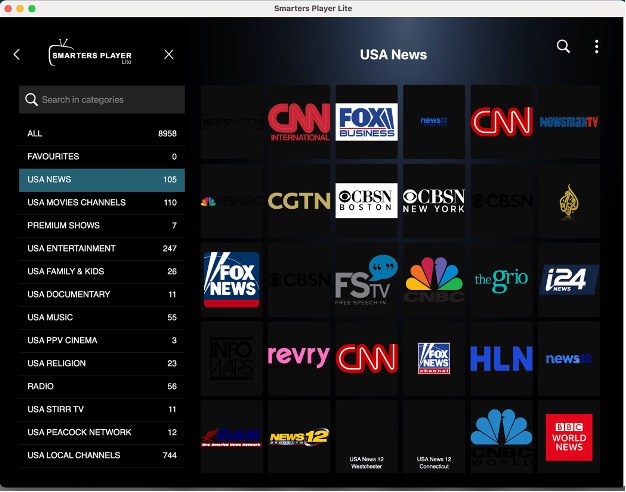Open the CBSN tile beside Fox News
This screenshot has width=626, height=492.
click(x=299, y=280)
